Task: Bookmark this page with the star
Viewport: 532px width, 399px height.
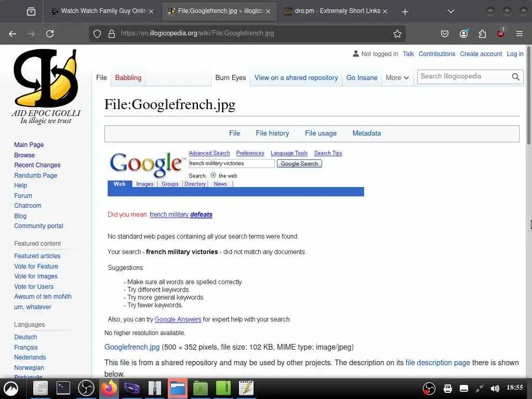Action: point(397,34)
